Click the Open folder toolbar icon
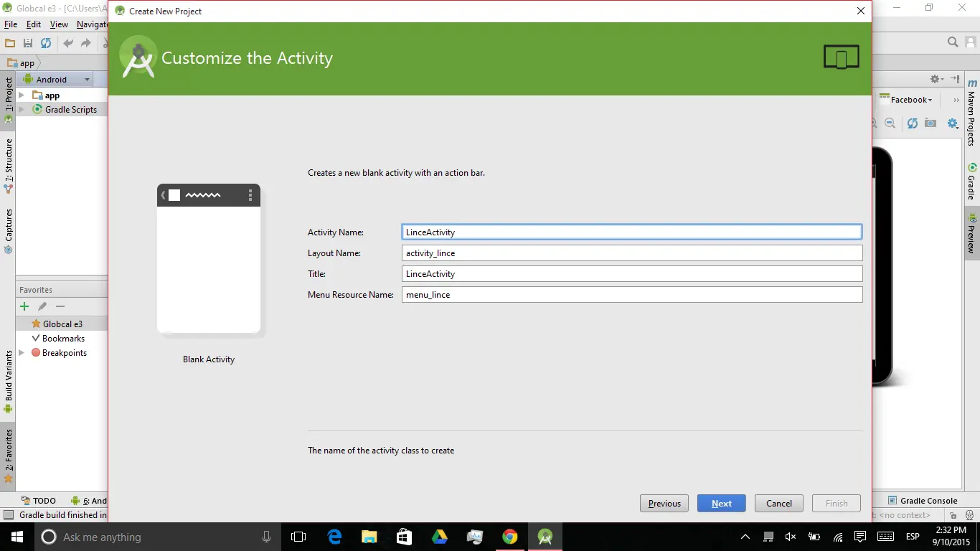Screen dimensions: 980x551 10,43
